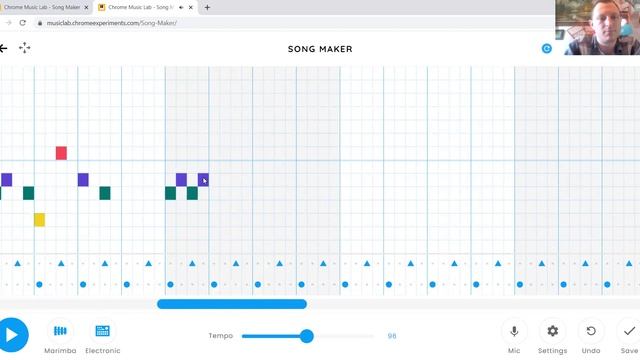The height and width of the screenshot is (360, 640).
Task: Click the purple note under the cursor
Action: click(x=203, y=180)
